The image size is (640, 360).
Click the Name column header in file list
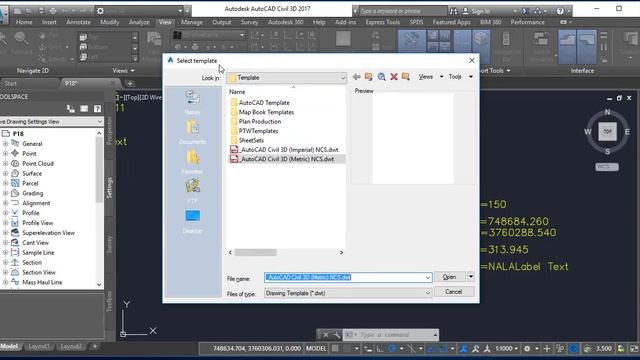(x=237, y=92)
